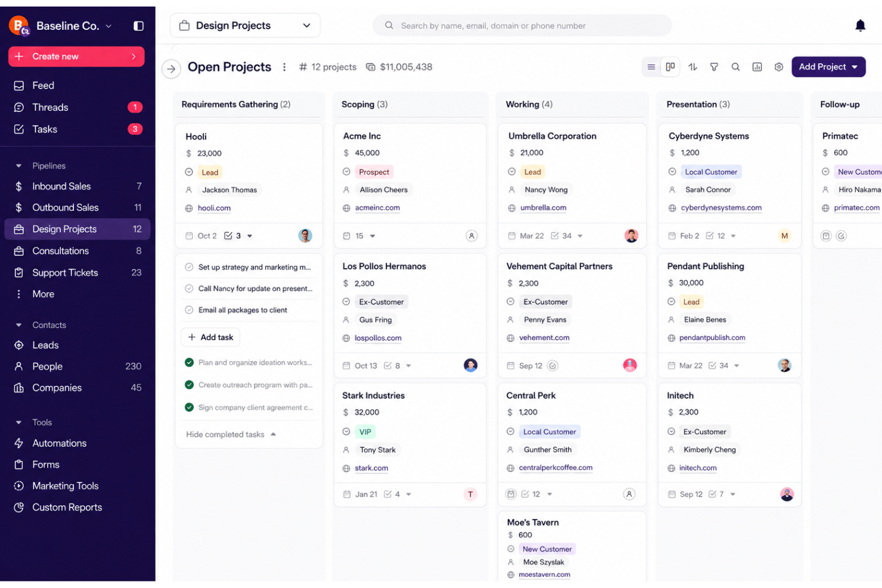Image resolution: width=882 pixels, height=588 pixels.
Task: Open the filter funnel icon
Action: point(714,67)
